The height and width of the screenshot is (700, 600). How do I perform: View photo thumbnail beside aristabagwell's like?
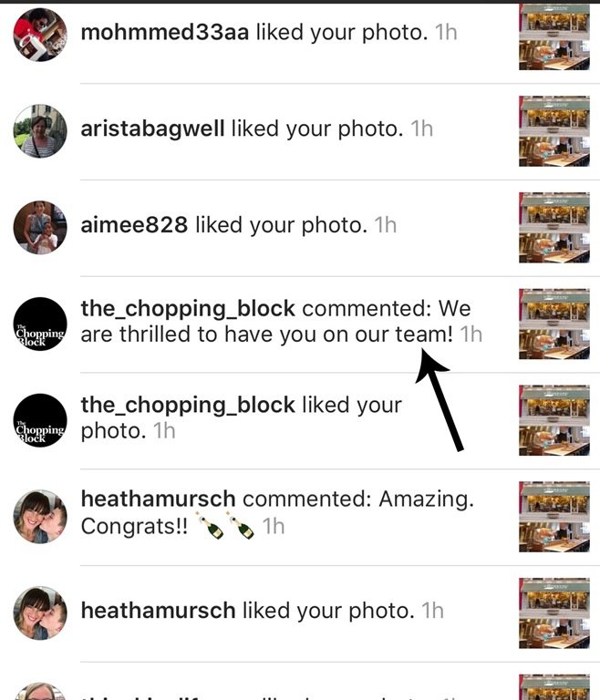[554, 131]
